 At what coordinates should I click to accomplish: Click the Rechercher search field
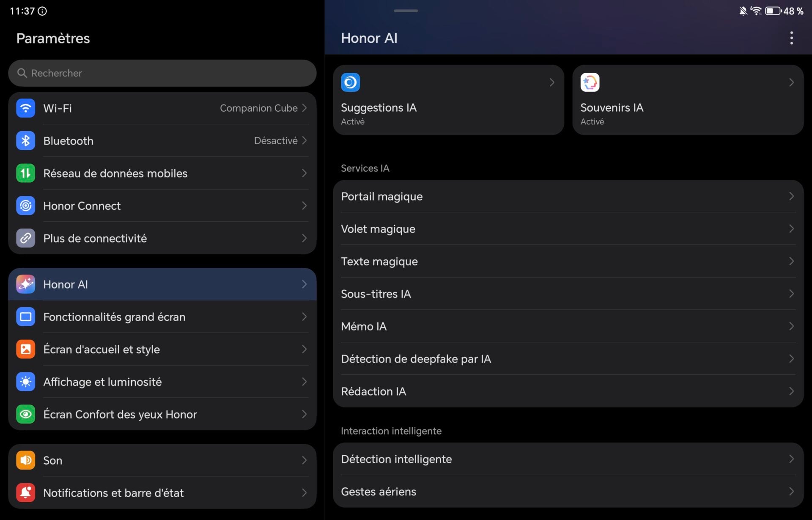coord(162,73)
